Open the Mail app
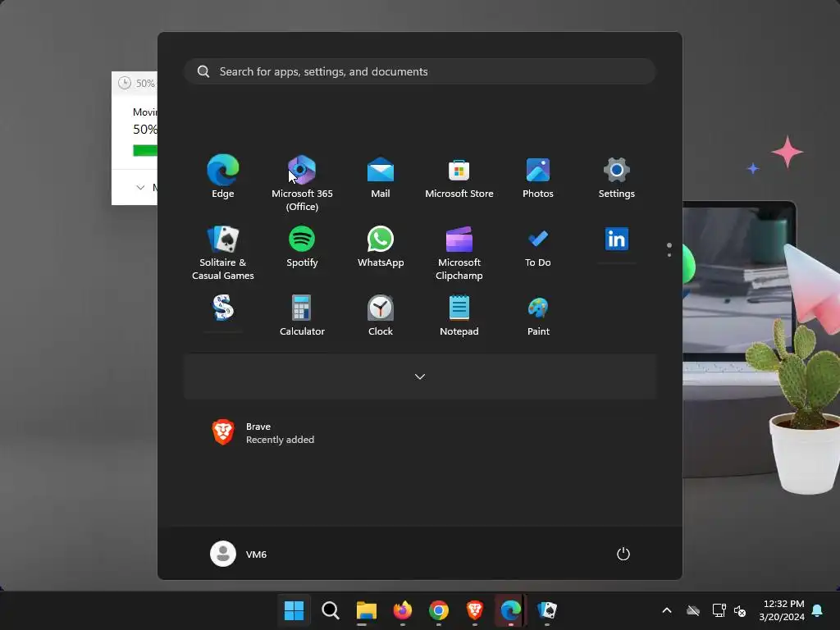Screen dimensions: 840x630 click(381, 177)
